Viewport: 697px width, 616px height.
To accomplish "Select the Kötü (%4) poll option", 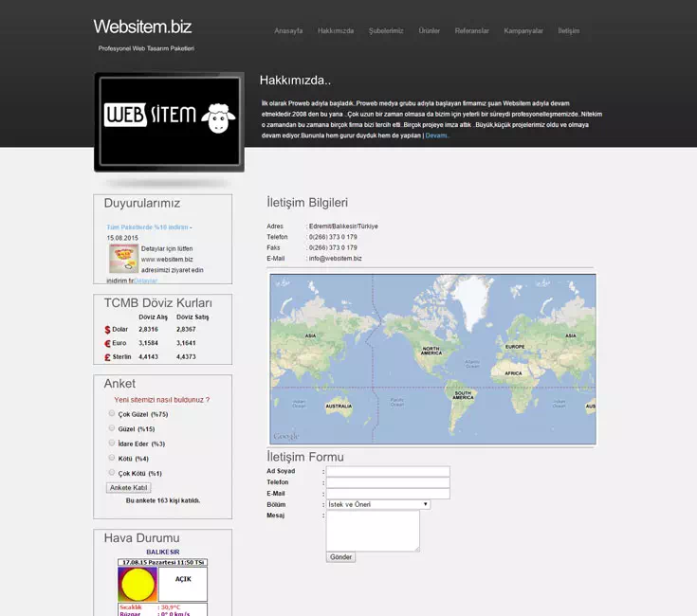I will point(112,458).
